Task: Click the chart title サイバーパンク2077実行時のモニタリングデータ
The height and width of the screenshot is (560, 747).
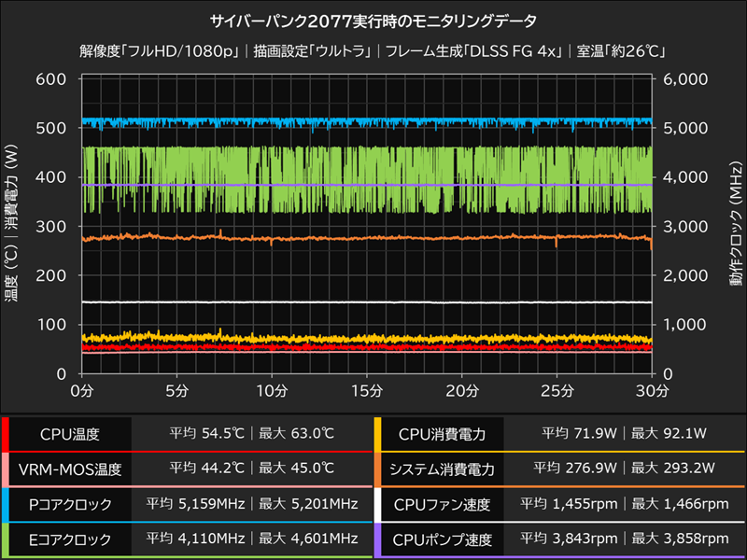Action: coord(373,16)
